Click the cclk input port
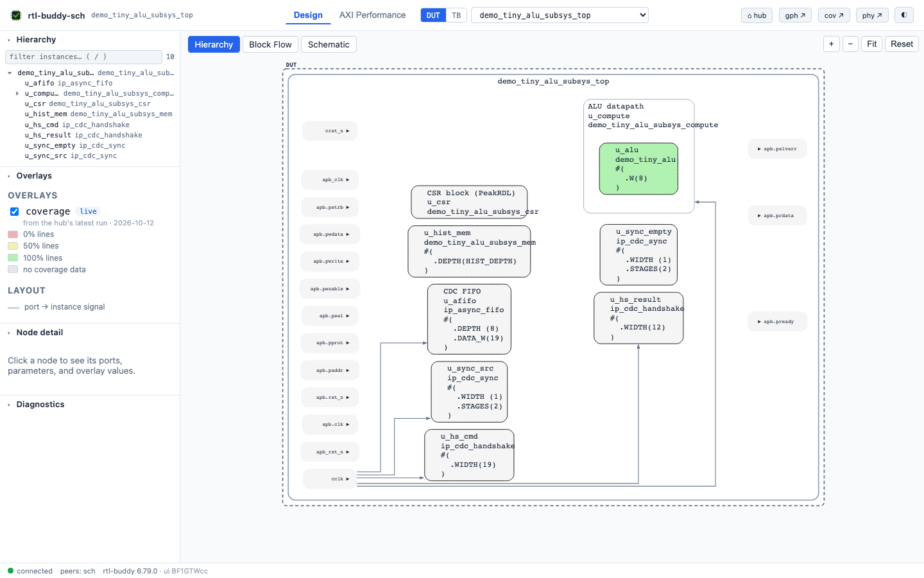Screen dimensions: 924x578 (330, 479)
